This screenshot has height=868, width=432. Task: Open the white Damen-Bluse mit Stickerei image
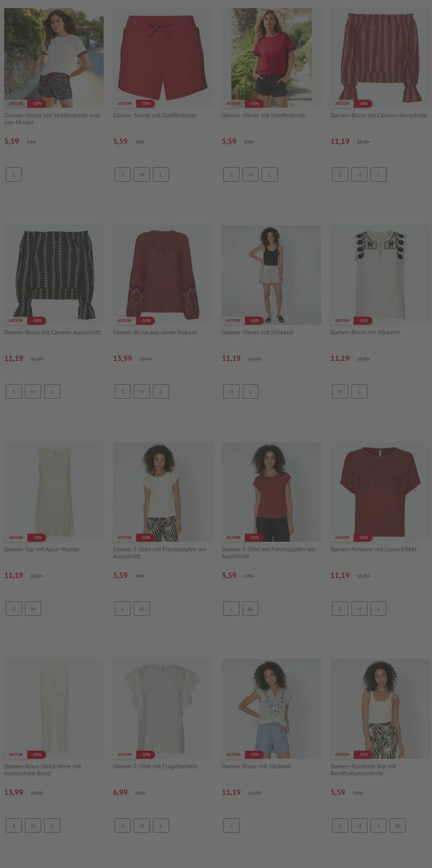(x=380, y=275)
